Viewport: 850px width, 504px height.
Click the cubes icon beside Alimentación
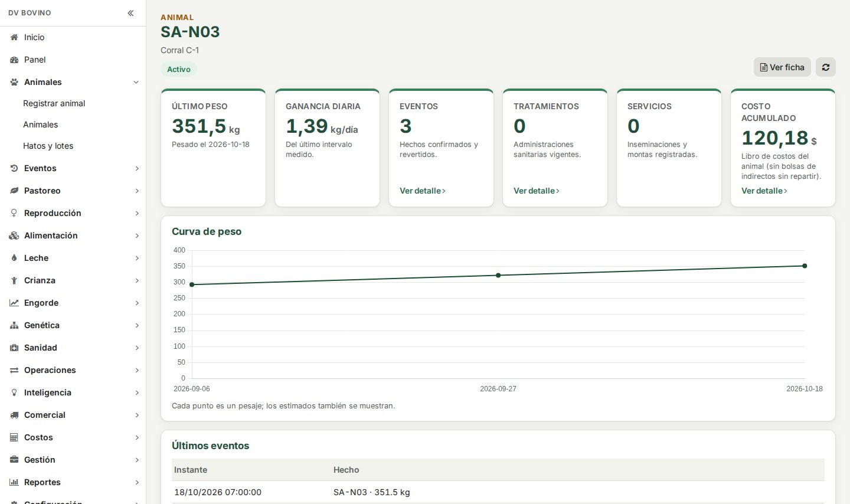(x=14, y=235)
